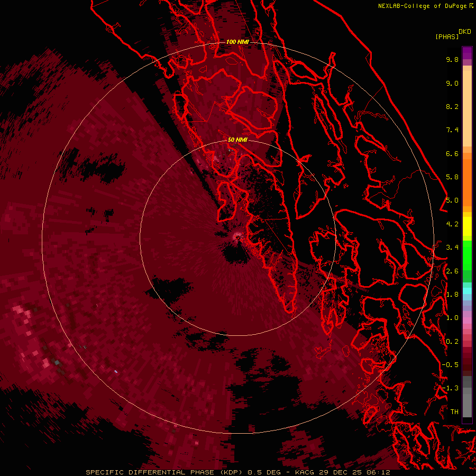Click the [PHAS] units label
The image size is (476, 476).
(447, 36)
